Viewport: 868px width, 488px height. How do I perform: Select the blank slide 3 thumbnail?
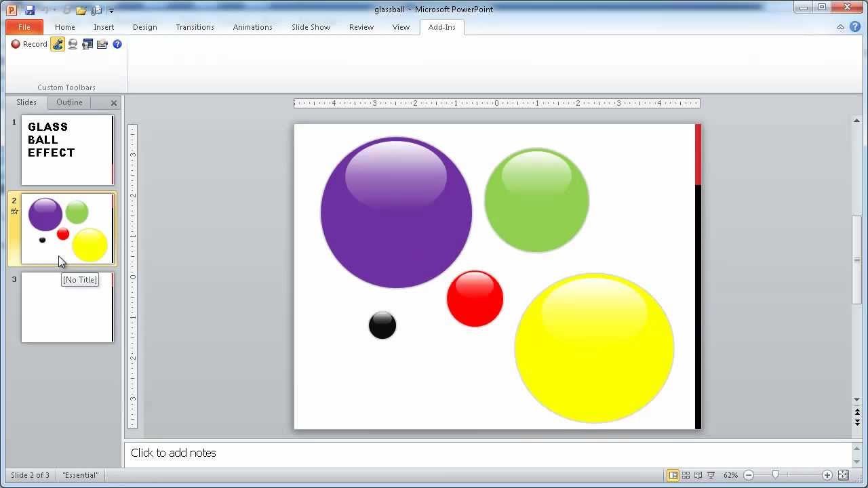(67, 308)
